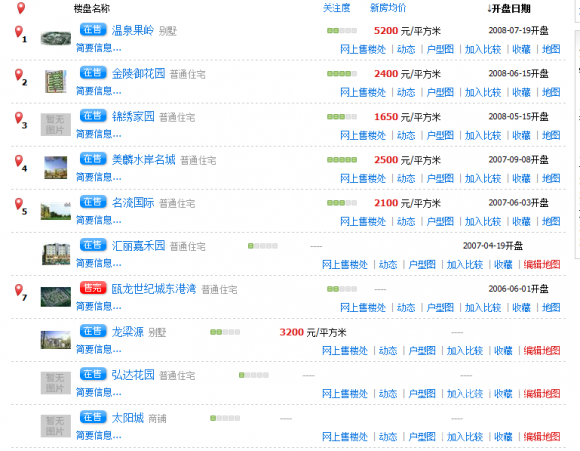Image resolution: width=580 pixels, height=451 pixels.
Task: Click 关注度 rating bar of 龙梁源
Action: [x=225, y=332]
